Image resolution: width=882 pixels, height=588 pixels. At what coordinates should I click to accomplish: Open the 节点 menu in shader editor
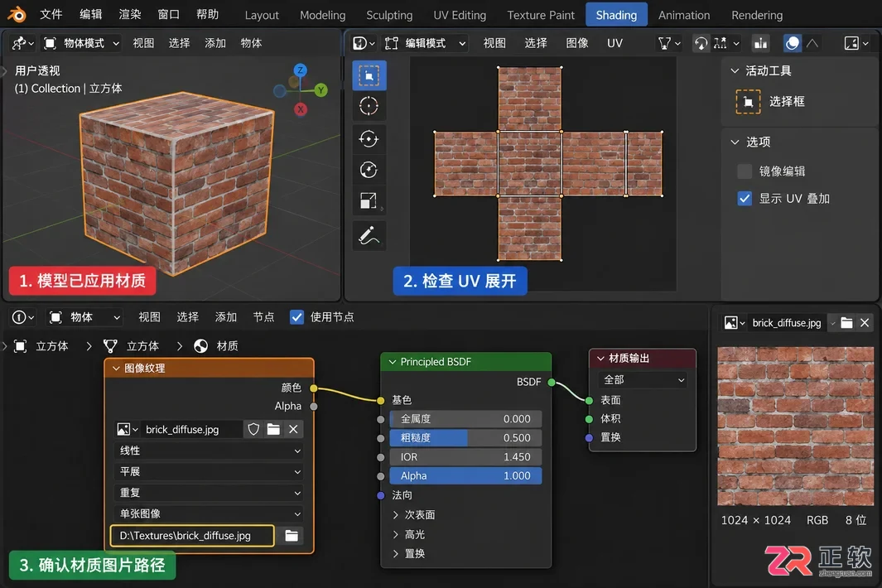(x=263, y=317)
